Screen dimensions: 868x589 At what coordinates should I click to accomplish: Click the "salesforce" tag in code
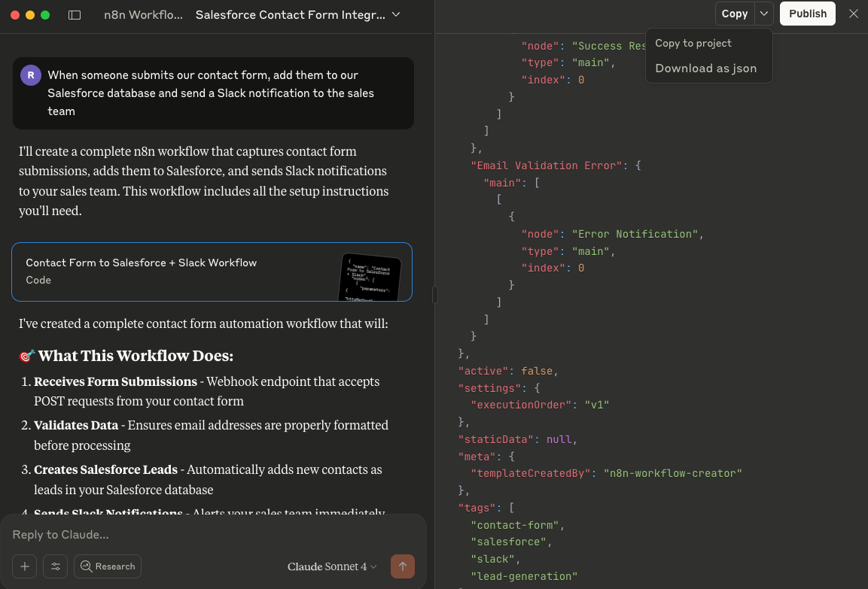[x=508, y=542]
